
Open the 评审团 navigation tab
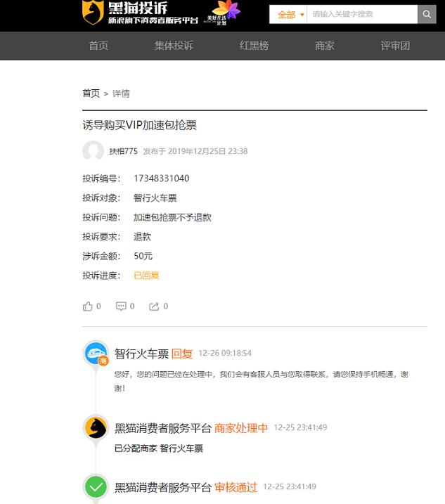396,46
